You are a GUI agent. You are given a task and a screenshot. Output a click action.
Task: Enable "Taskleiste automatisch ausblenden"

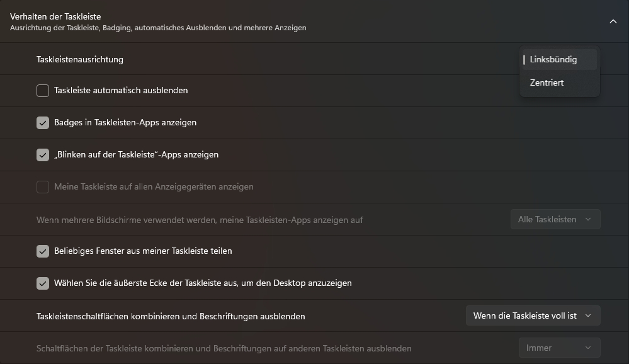(x=42, y=91)
